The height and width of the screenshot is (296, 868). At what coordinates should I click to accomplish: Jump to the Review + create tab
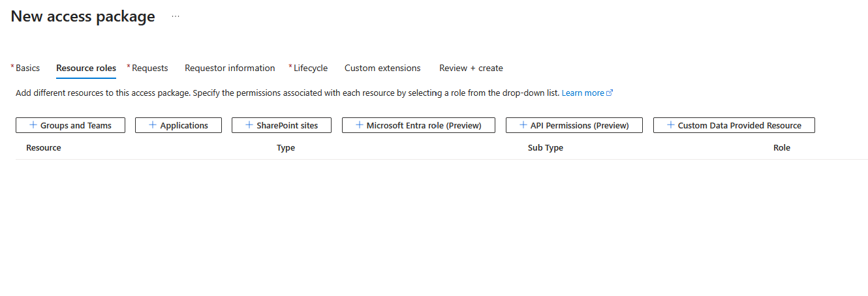point(471,68)
